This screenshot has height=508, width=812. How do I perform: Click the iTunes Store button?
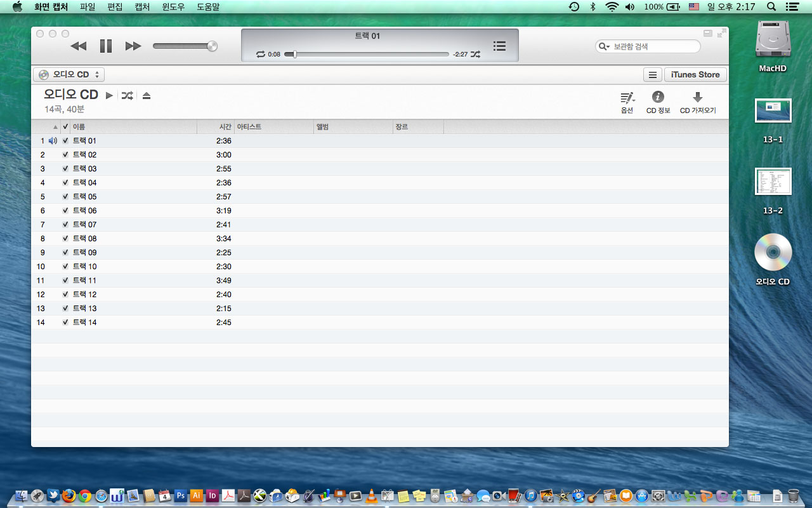click(695, 75)
